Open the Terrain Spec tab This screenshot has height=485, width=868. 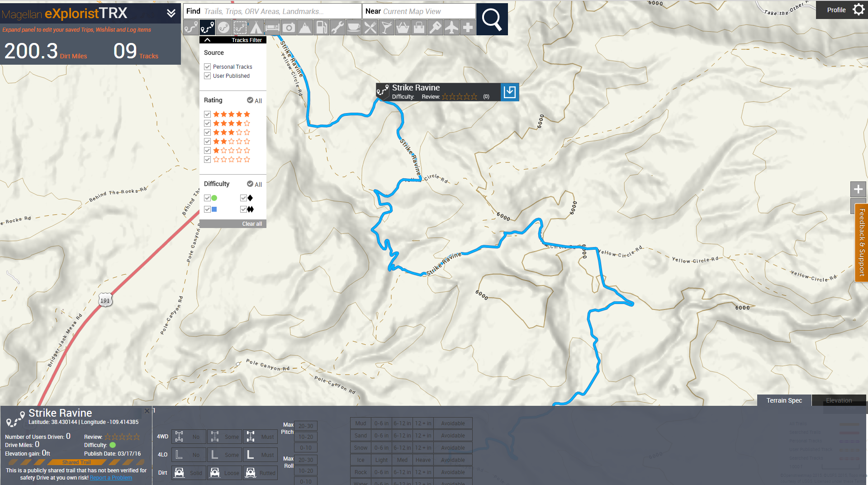pyautogui.click(x=784, y=400)
